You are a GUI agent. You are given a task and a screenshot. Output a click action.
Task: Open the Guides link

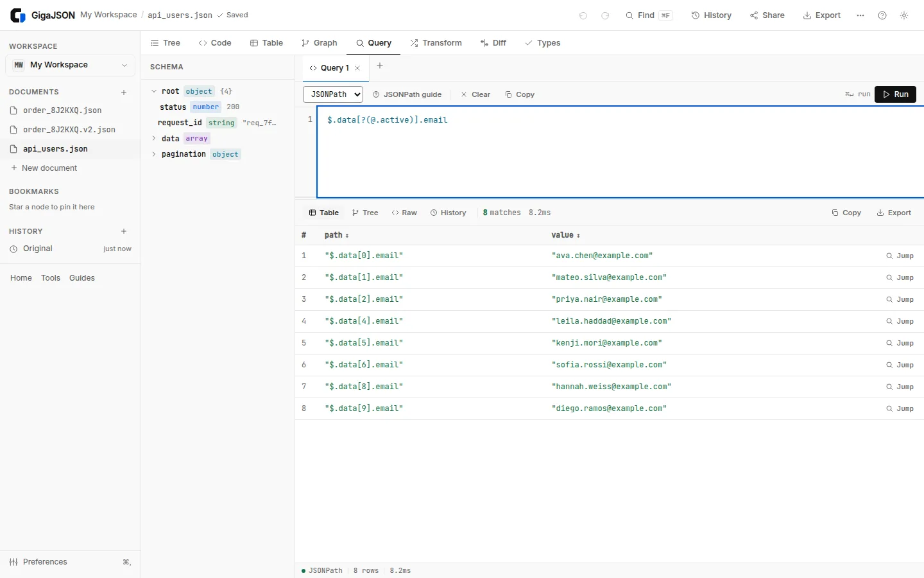pyautogui.click(x=82, y=278)
